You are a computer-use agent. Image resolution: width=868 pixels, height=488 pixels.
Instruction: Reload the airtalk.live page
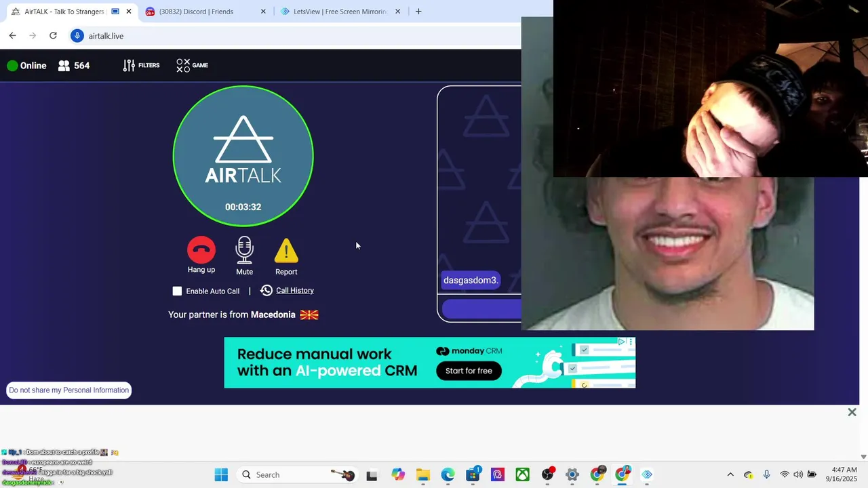point(53,35)
